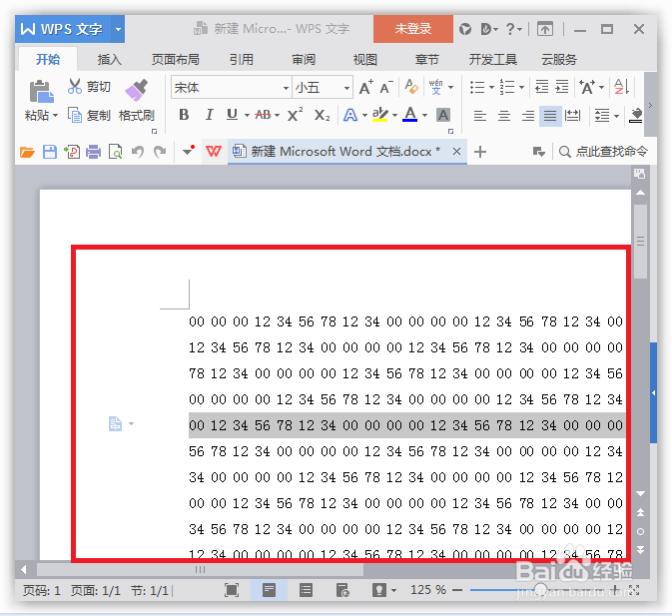Zoom out with the minus button
The height and width of the screenshot is (616, 672).
pyautogui.click(x=457, y=590)
